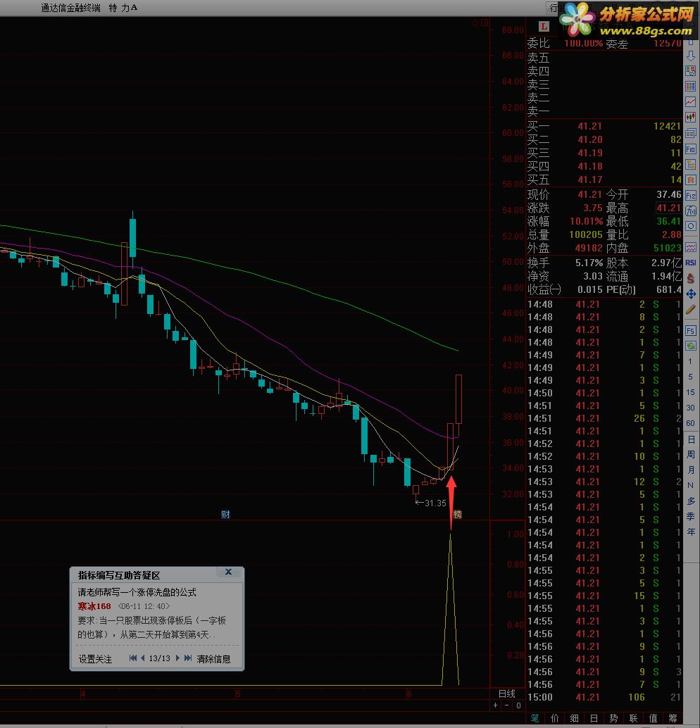Screen dimensions: 700x728
Task: Open post title 请老师帮写一个涨停洗盘的公式
Action: (137, 592)
